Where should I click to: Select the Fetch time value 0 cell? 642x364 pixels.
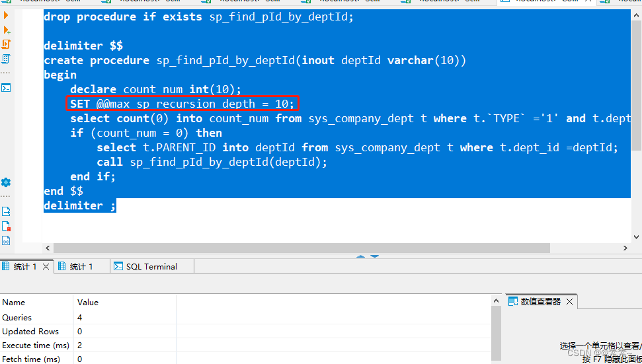(x=125, y=359)
